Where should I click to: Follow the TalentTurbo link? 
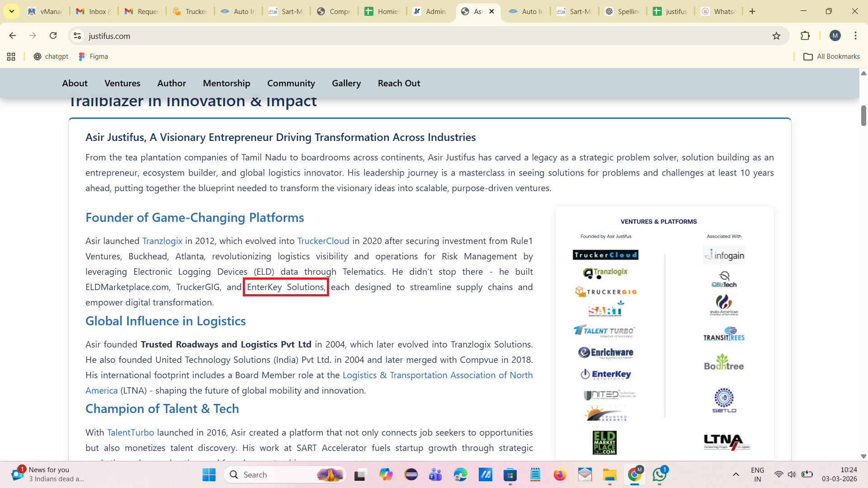point(131,432)
